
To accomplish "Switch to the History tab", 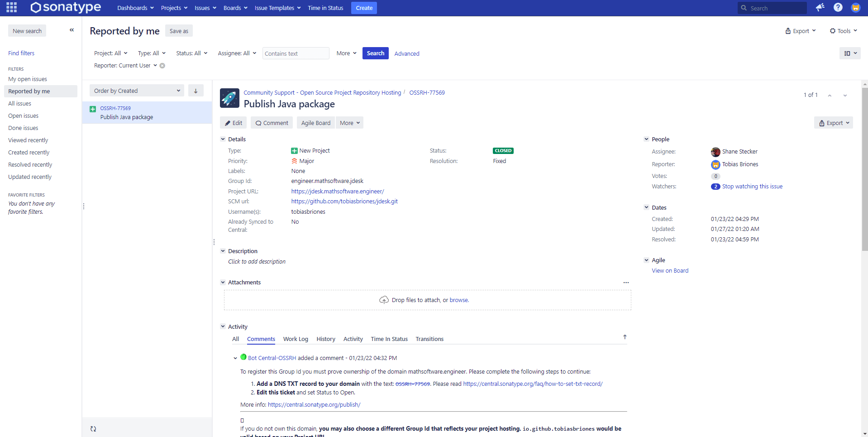I will [326, 339].
